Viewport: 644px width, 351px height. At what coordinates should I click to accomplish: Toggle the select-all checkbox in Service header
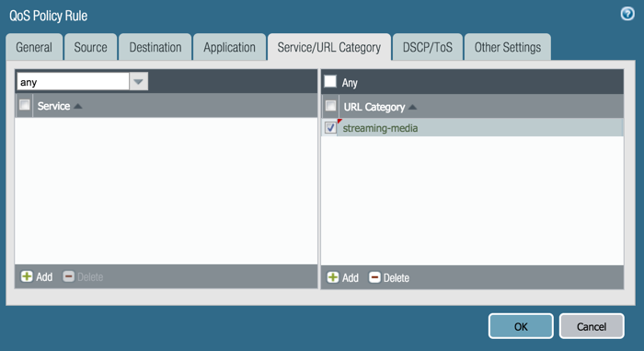25,105
